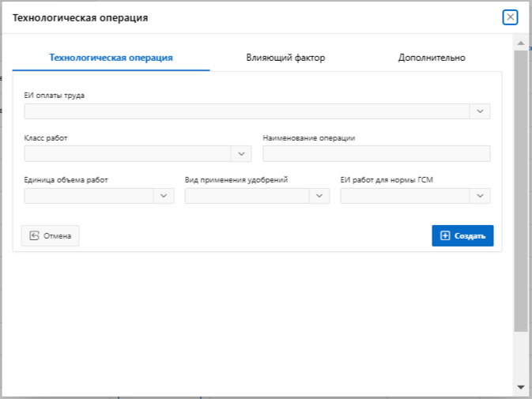The width and height of the screenshot is (532, 399).
Task: Focus the Класс работ combo box field
Action: click(127, 153)
